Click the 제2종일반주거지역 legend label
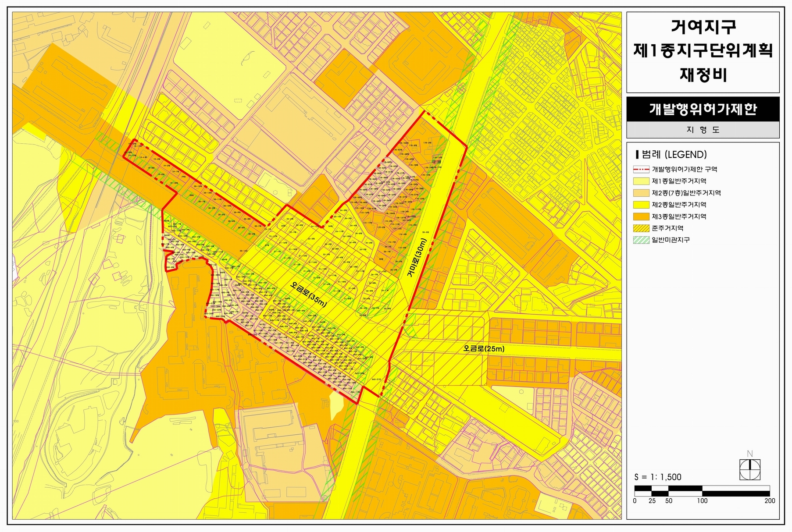The height and width of the screenshot is (532, 792). click(x=679, y=205)
